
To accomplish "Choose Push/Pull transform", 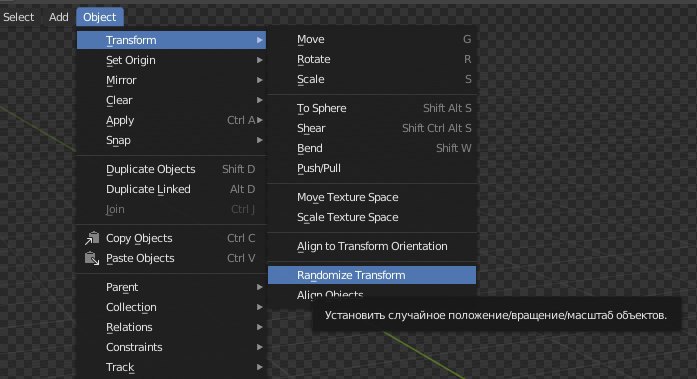I will (372, 168).
